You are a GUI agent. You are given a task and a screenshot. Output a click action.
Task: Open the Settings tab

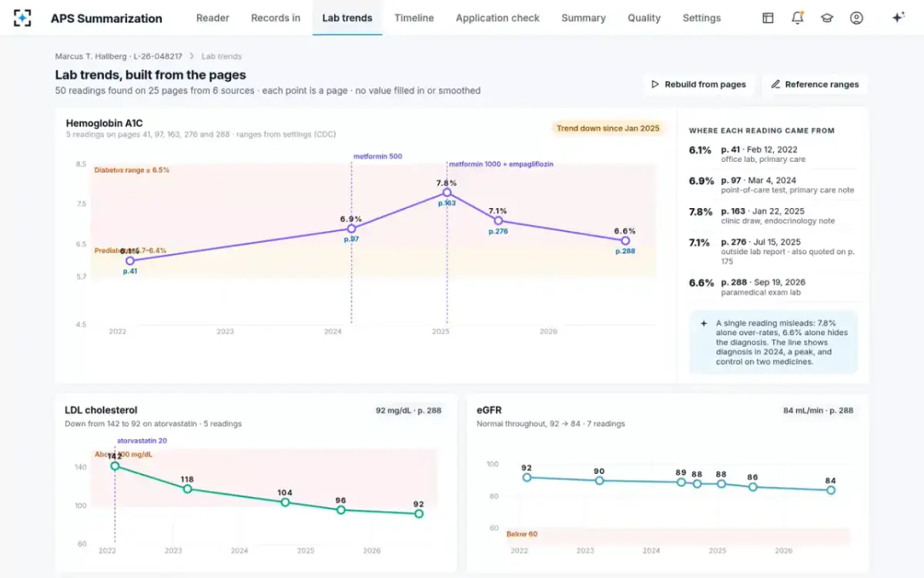pos(701,18)
